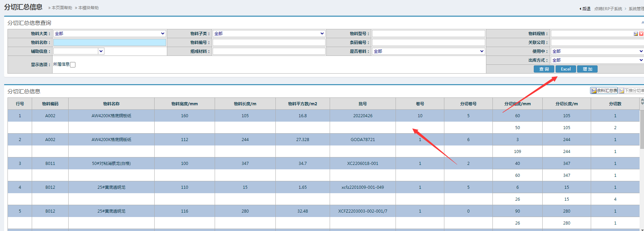This screenshot has height=231, width=644.
Task: Toggle the 所属信息 checkbox
Action: (73, 65)
